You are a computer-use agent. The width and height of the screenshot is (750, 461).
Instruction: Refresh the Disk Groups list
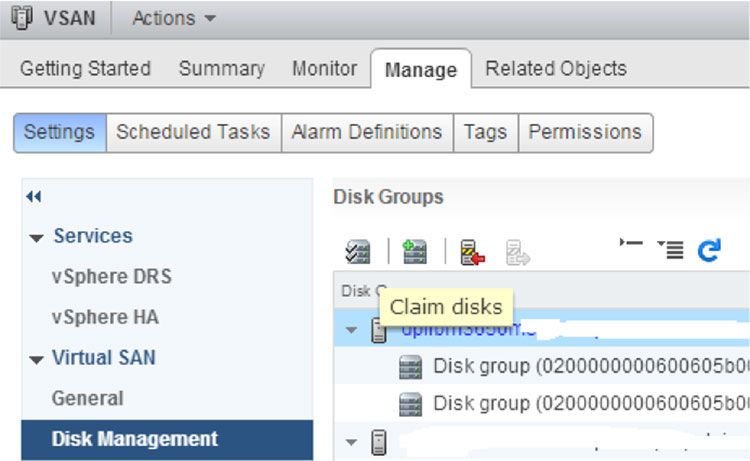709,250
